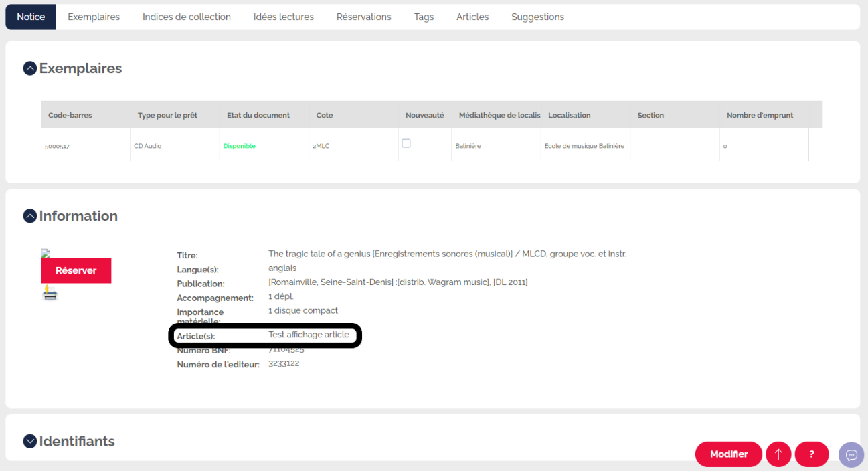
Task: Click the Modifier button
Action: tap(728, 454)
